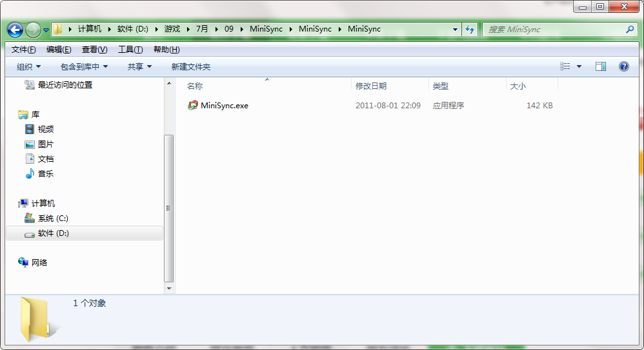Open the 音乐 library
644x350 pixels.
(46, 173)
